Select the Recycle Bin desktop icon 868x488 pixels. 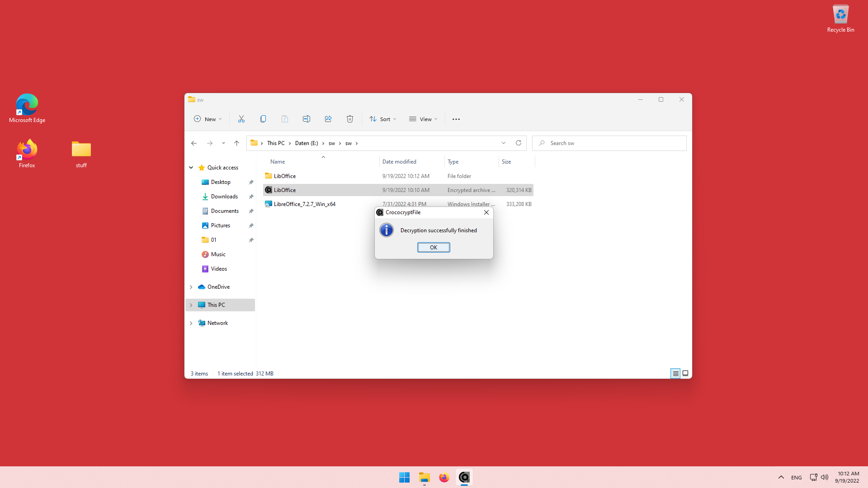tap(840, 19)
